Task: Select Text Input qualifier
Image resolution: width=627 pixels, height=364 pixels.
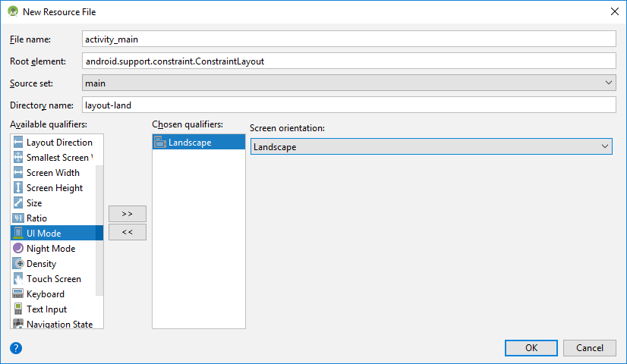Action: [x=46, y=309]
